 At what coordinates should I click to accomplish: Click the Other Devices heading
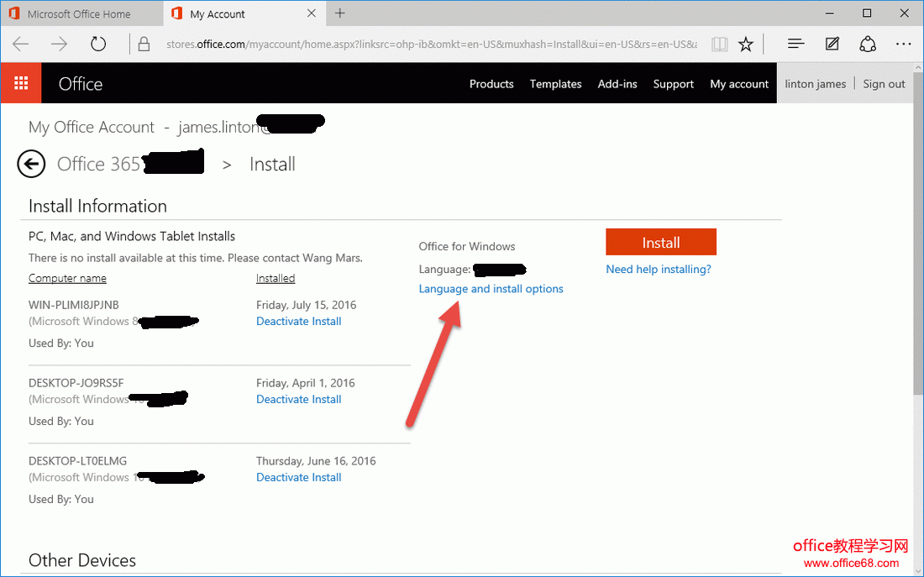pos(82,560)
